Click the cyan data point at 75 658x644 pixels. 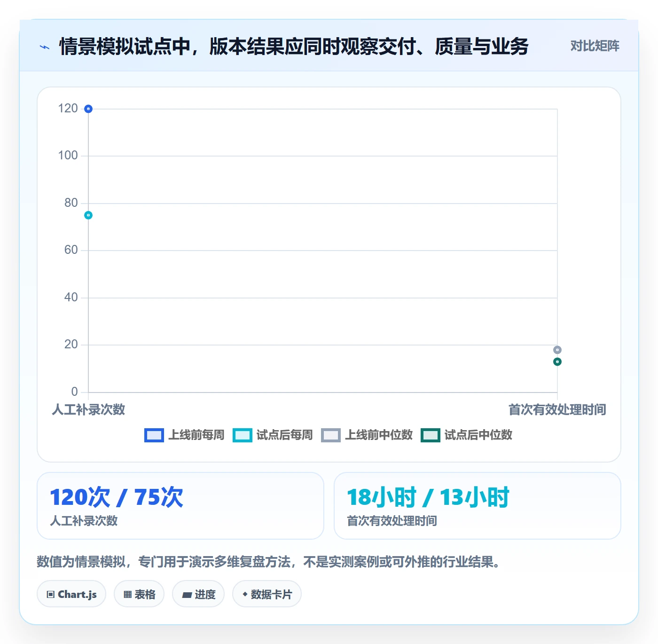pyautogui.click(x=88, y=215)
